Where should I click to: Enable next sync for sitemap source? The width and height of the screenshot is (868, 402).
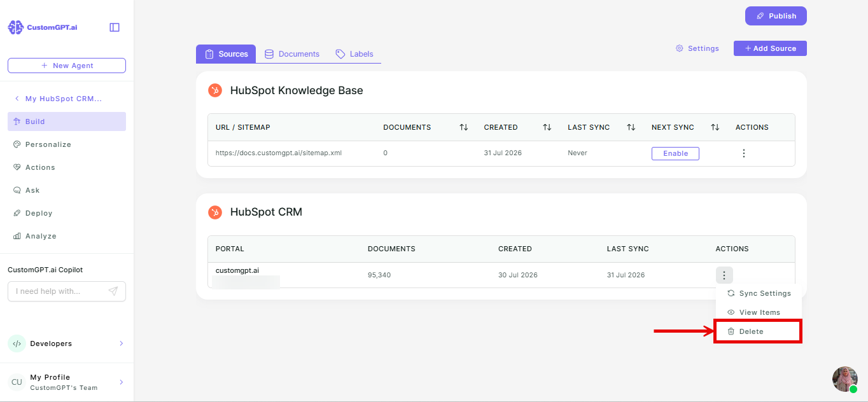pos(675,153)
